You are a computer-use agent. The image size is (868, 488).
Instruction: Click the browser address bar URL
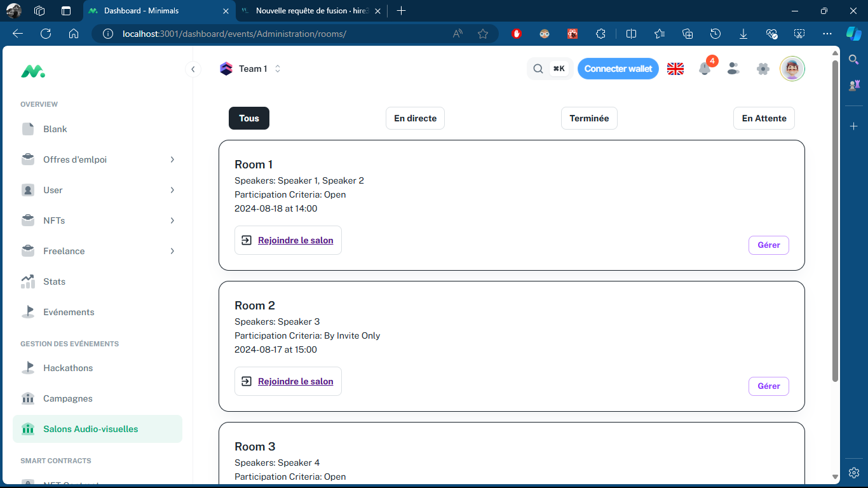pos(234,34)
